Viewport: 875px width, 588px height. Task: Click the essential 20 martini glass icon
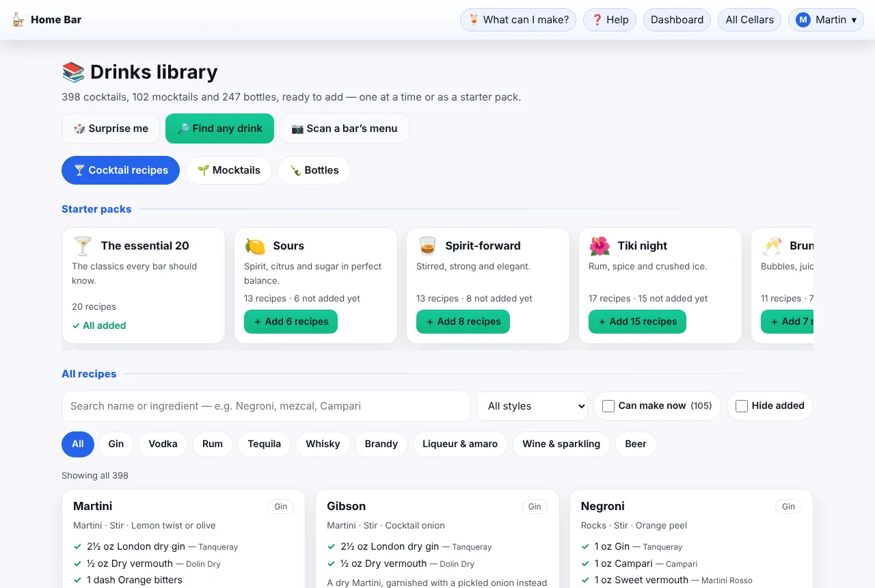[83, 246]
